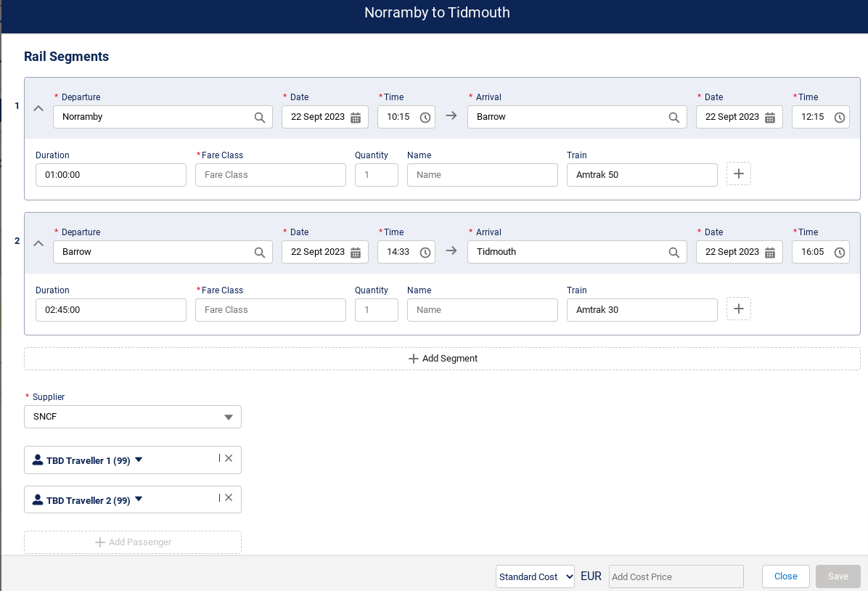This screenshot has width=868, height=591.
Task: Click the Add Cost Price field
Action: point(676,576)
